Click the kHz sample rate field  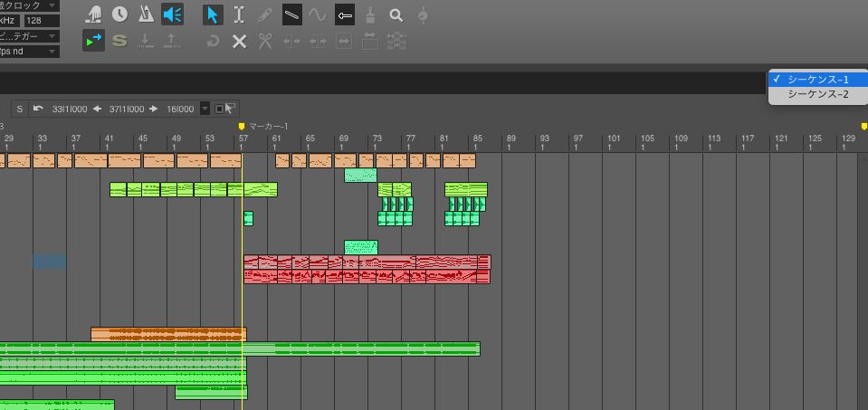pos(10,21)
